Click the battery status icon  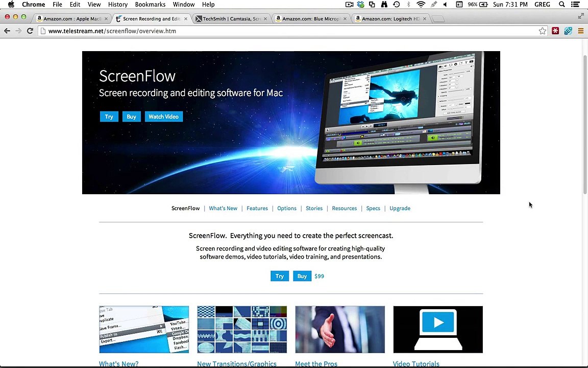coord(483,5)
